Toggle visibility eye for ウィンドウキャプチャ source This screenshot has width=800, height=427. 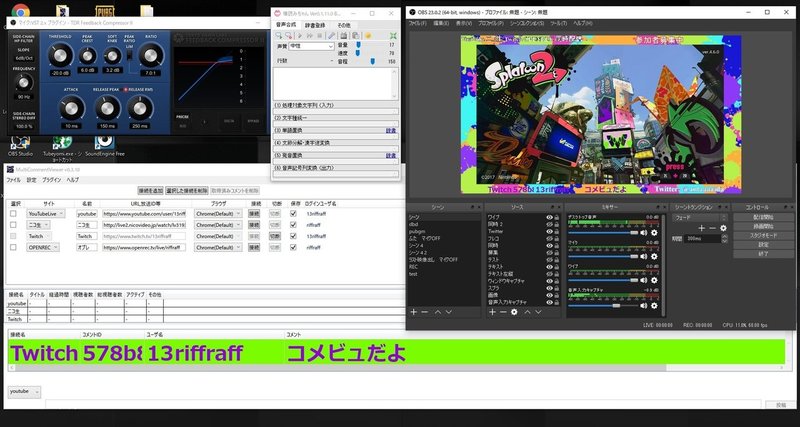click(x=549, y=281)
